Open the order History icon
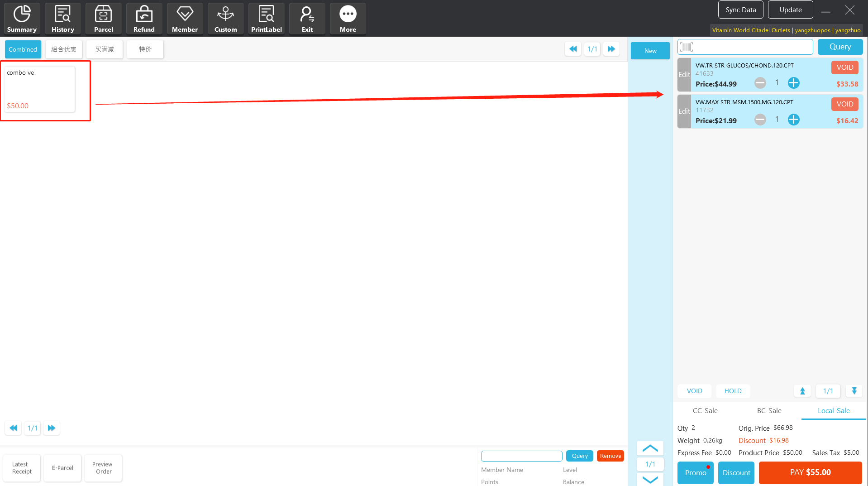Screen dimensions: 868x486 62,19
